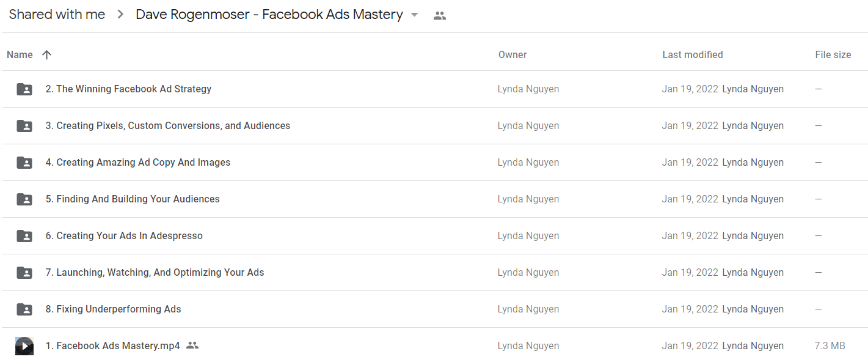Screen dimensions: 868x362
Task: Sort by the Name column header
Action: coord(20,54)
